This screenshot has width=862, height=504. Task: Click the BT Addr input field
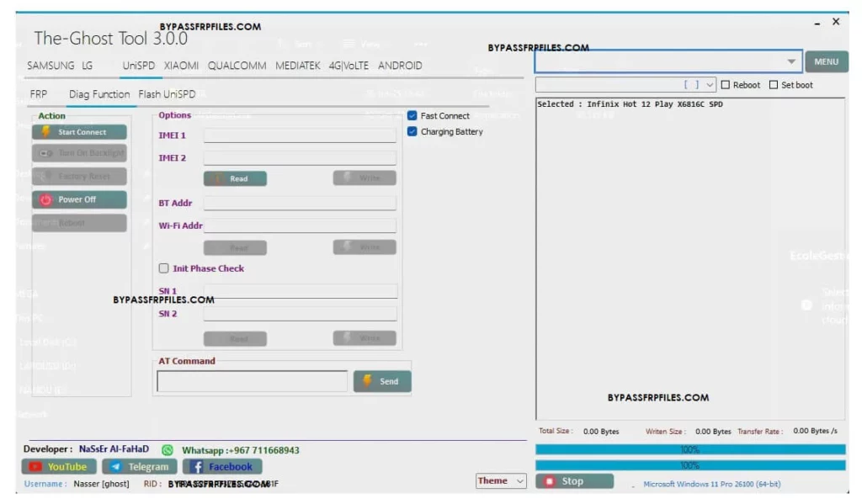[300, 203]
